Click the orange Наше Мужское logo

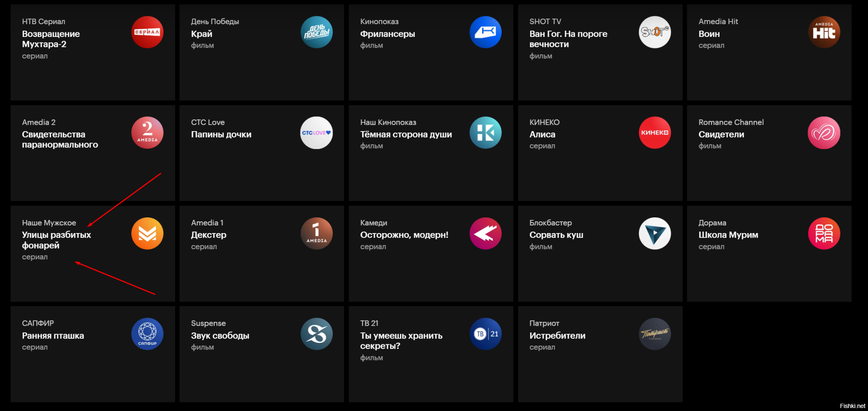(147, 234)
